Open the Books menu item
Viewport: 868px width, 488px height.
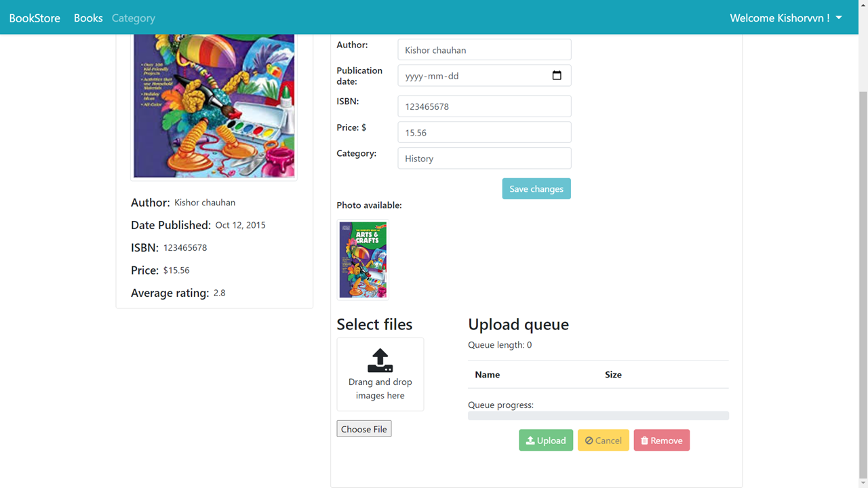pyautogui.click(x=88, y=18)
